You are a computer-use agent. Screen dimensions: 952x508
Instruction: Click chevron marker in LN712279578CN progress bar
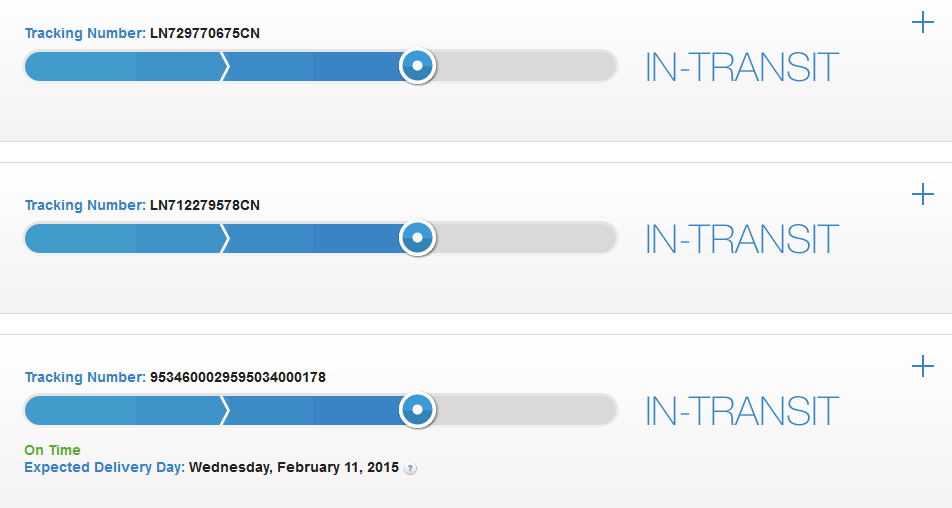click(225, 238)
